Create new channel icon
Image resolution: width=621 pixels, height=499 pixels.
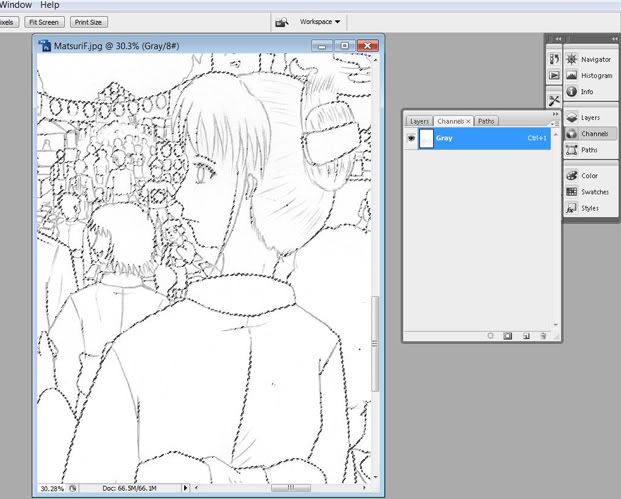(526, 336)
